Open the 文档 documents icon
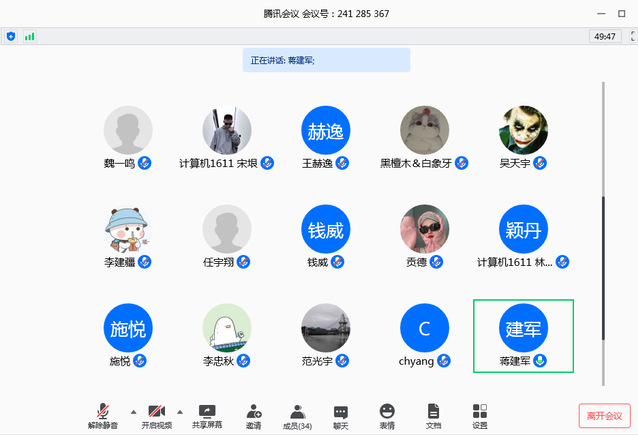The width and height of the screenshot is (638, 437). tap(433, 416)
